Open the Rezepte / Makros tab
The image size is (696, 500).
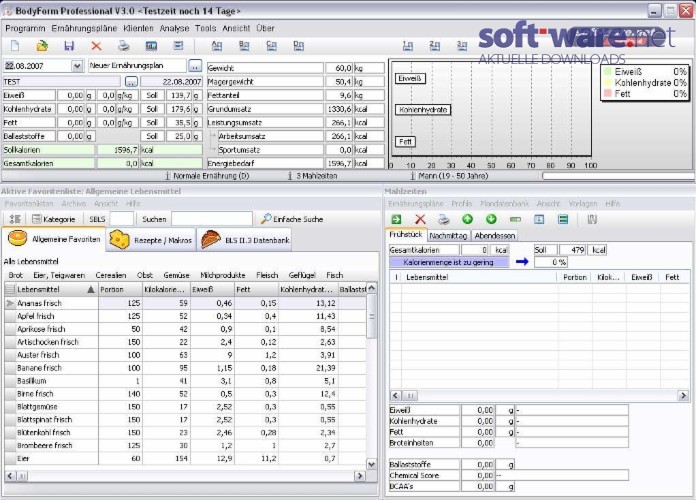(150, 240)
